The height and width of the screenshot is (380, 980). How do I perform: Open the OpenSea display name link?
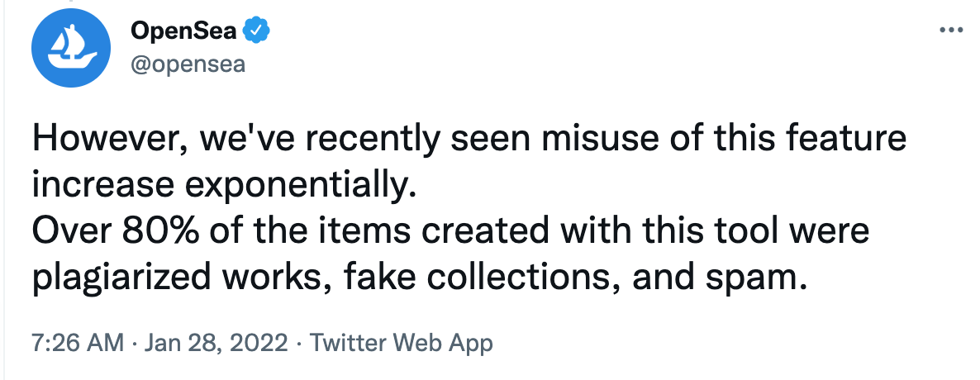click(183, 31)
